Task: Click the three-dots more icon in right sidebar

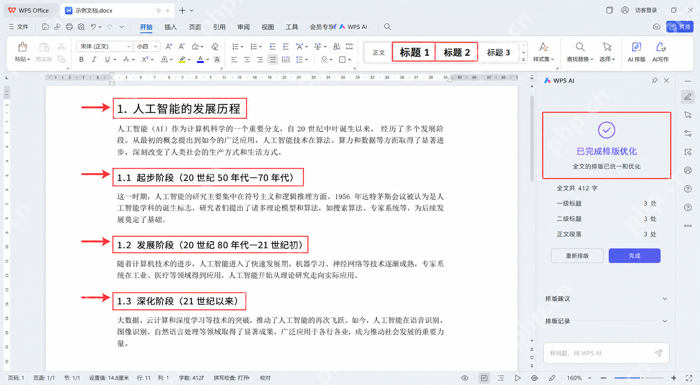Action: 688,226
